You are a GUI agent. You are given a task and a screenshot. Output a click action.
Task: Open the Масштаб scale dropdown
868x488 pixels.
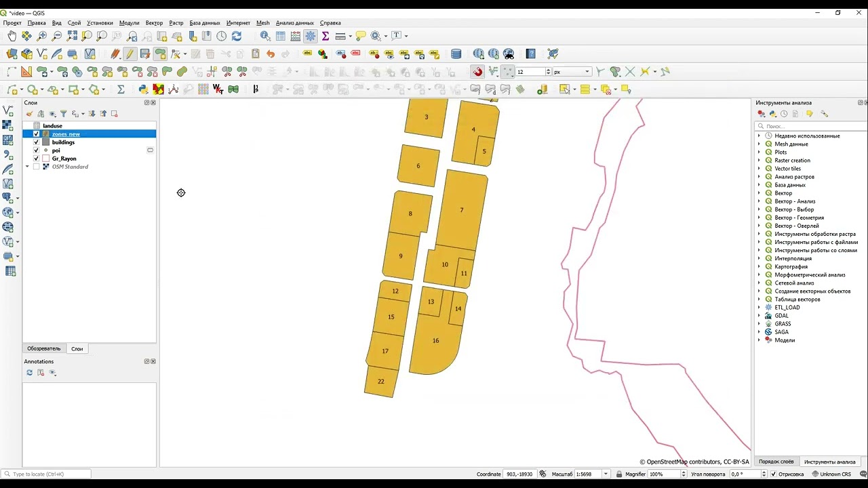coord(606,474)
